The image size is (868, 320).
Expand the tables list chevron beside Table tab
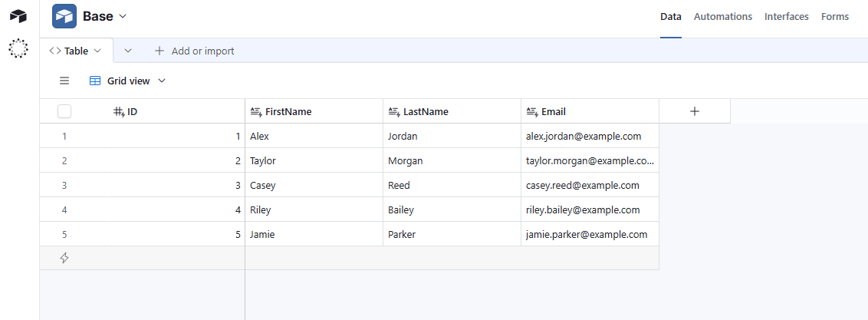(128, 51)
